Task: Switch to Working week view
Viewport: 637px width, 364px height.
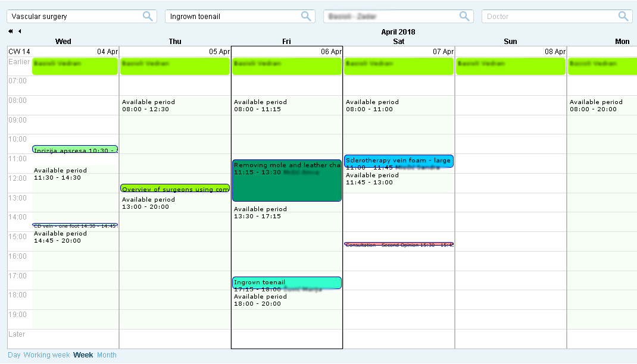Action: click(46, 355)
